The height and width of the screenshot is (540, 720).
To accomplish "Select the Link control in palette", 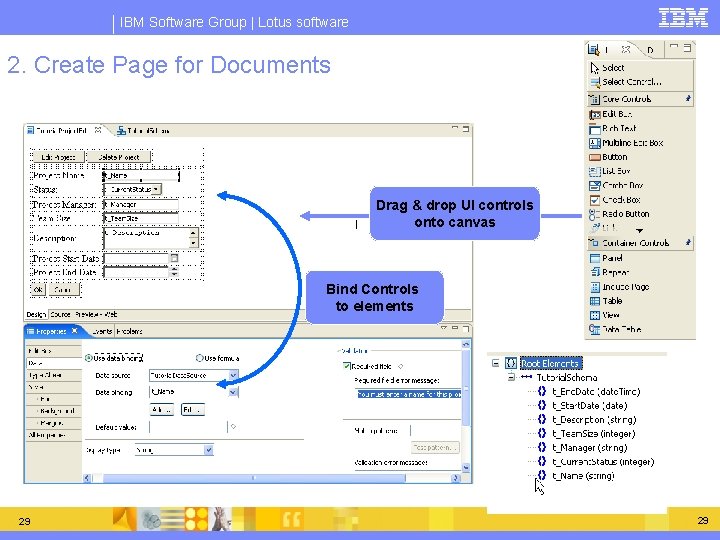I will [x=604, y=227].
